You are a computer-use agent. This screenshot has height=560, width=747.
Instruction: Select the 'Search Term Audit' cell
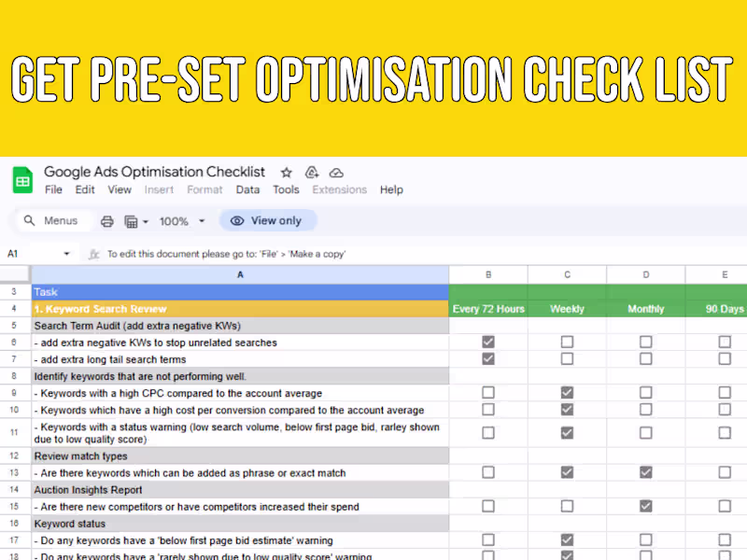click(240, 326)
